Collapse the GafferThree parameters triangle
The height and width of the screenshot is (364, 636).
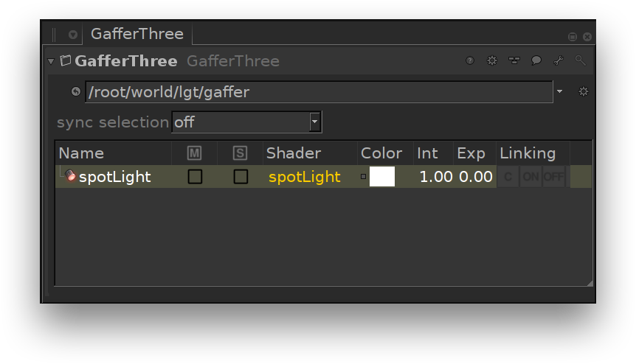[x=51, y=61]
